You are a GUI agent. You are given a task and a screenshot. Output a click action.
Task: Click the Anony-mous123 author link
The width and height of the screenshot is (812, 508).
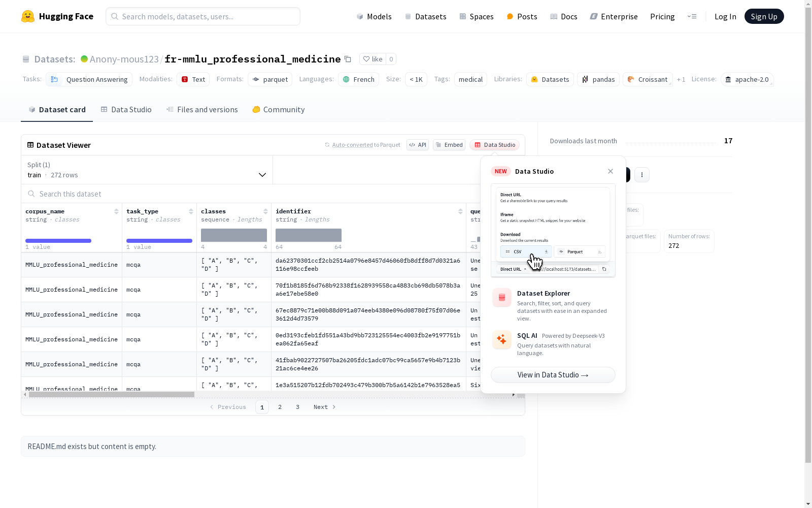click(x=124, y=59)
